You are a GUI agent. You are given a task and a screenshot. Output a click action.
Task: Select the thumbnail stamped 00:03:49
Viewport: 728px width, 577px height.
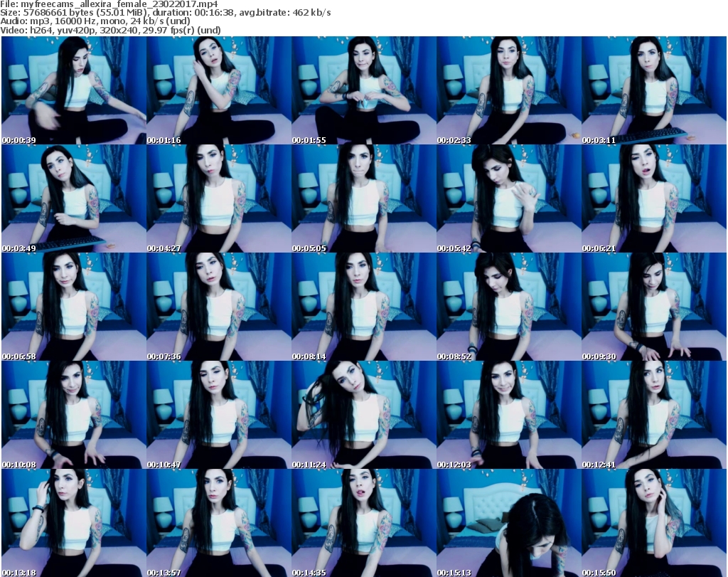pos(74,198)
